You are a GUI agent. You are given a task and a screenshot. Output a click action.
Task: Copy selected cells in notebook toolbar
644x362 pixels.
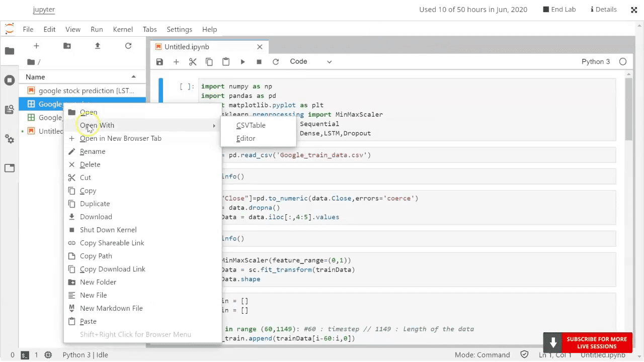[x=209, y=62]
